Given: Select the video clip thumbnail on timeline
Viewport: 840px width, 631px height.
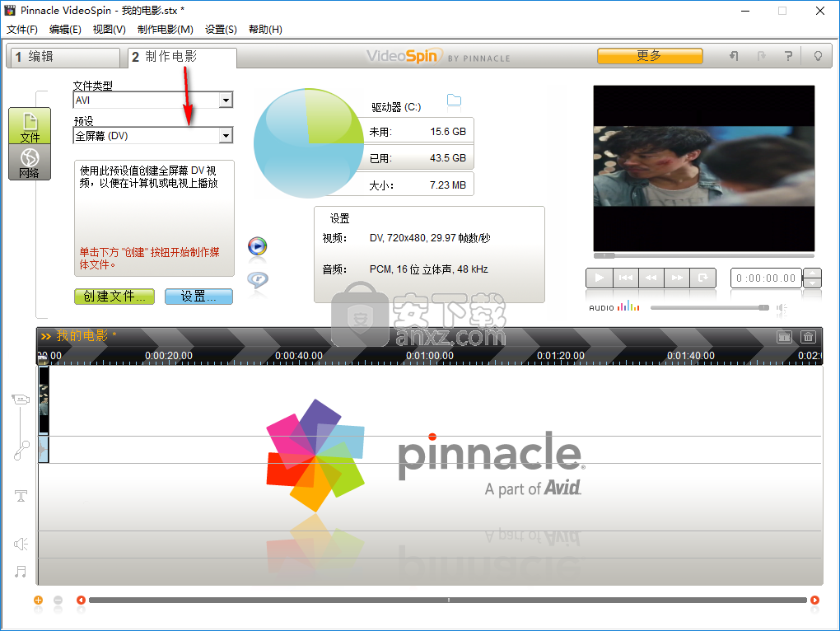Looking at the screenshot, I should coord(44,400).
